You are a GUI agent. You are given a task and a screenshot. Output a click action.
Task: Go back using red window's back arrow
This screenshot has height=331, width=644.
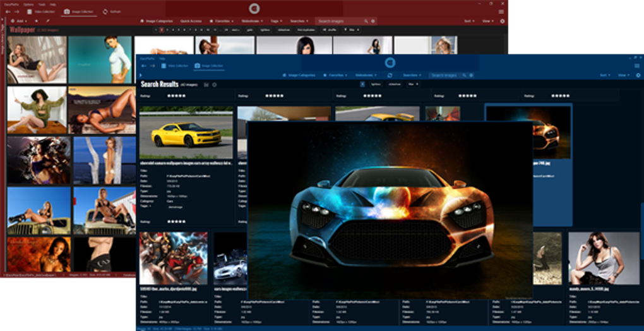coord(8,12)
